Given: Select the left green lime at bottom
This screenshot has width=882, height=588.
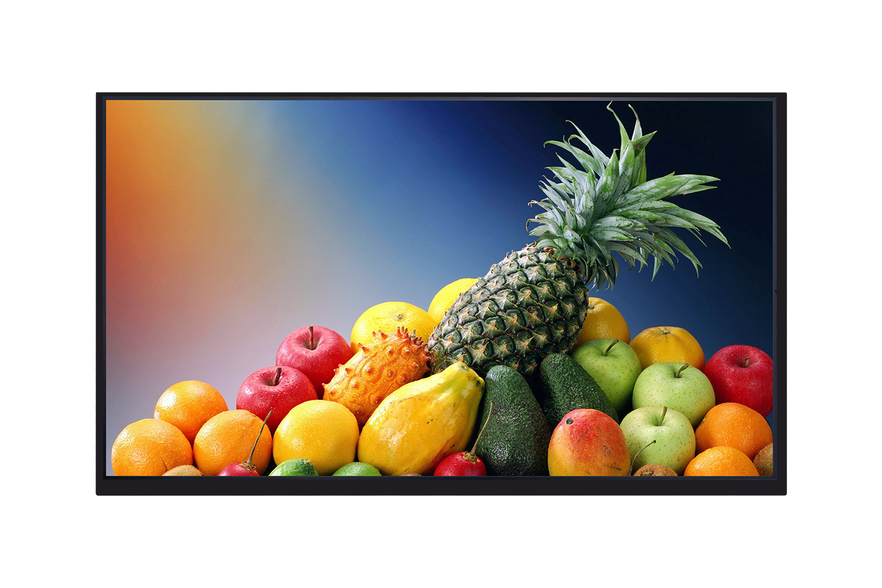Looking at the screenshot, I should (x=294, y=469).
